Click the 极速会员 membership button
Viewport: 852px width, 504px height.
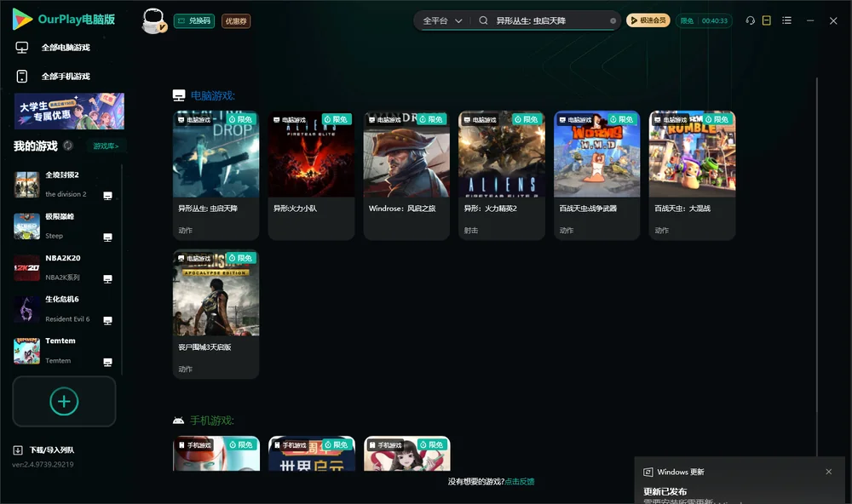(648, 20)
